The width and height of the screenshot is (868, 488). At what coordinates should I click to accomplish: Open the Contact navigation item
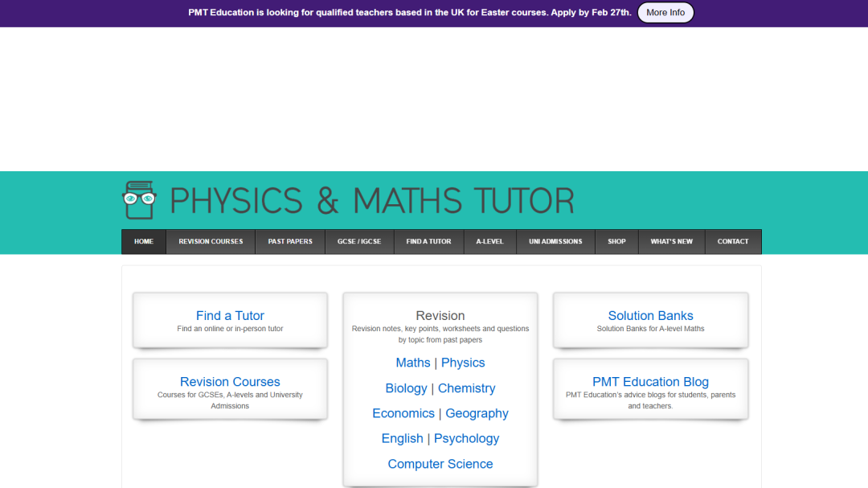[733, 241]
